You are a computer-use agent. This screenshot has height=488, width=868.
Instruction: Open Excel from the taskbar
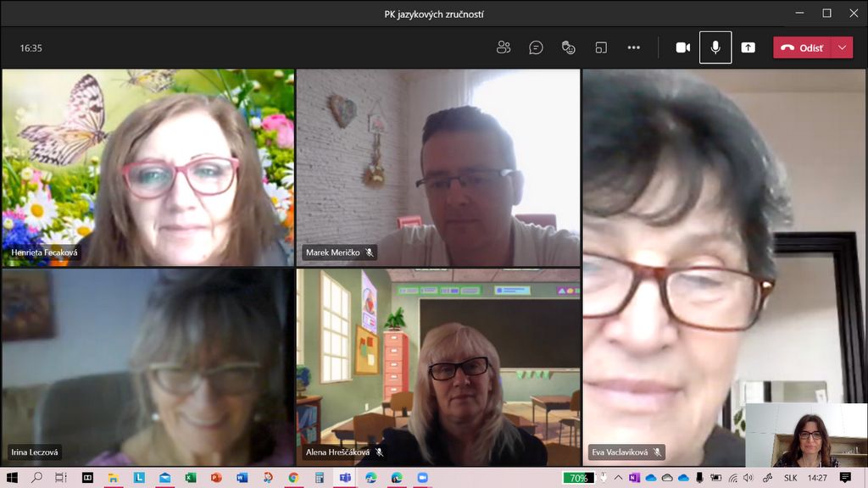tap(191, 478)
